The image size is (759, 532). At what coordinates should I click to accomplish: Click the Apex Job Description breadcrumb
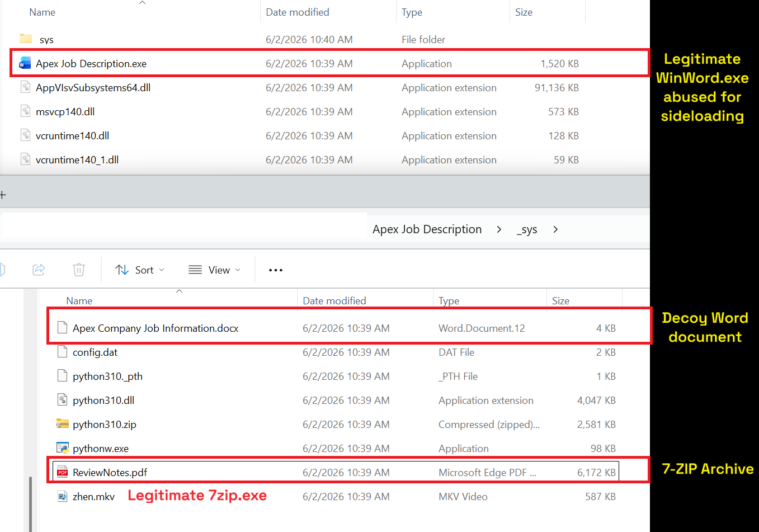click(427, 229)
